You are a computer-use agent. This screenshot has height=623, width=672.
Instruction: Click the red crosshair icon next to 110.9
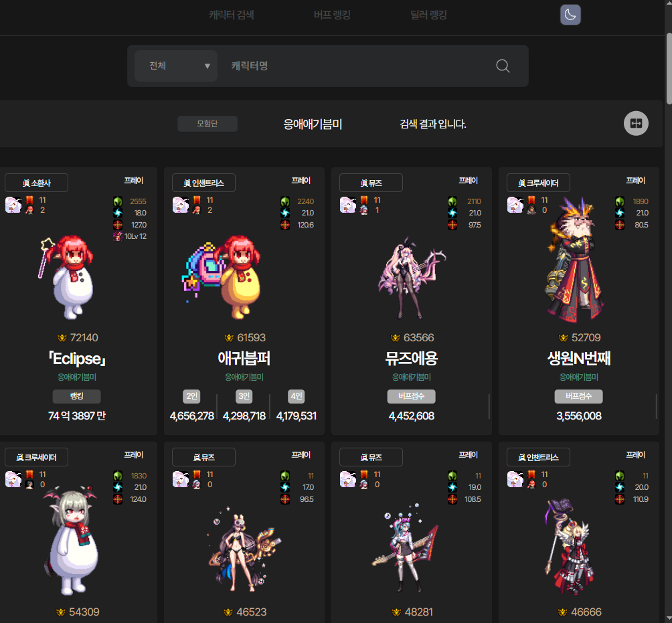click(x=620, y=499)
